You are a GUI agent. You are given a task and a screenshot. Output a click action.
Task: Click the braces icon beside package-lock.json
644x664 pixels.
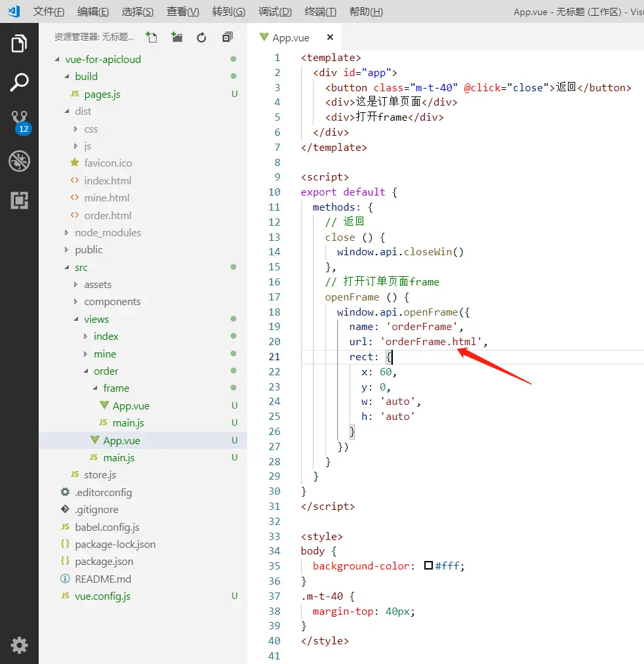click(65, 543)
